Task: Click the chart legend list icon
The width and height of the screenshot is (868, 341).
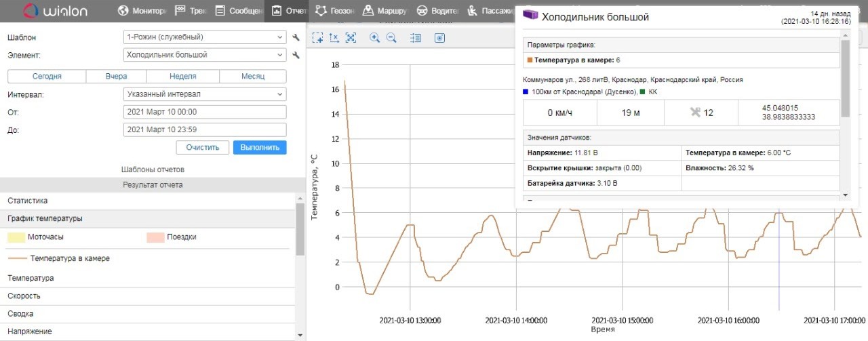Action: [416, 38]
